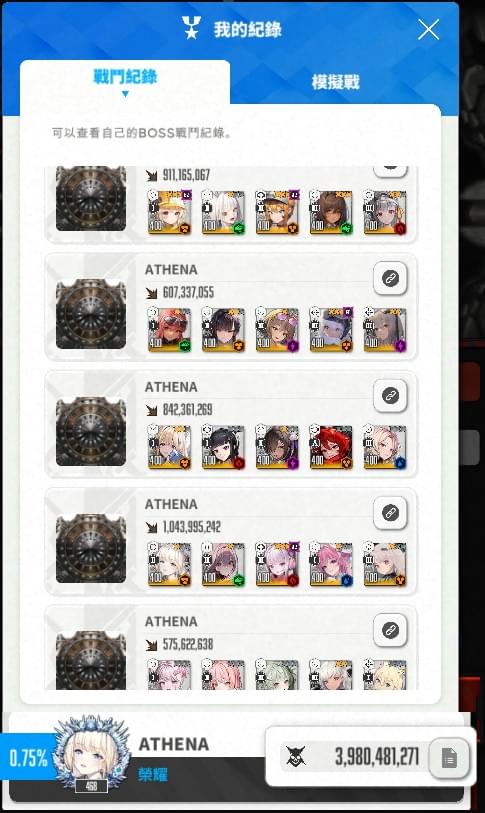Open boss thumbnail of 1,043,995,242 record

(x=91, y=549)
